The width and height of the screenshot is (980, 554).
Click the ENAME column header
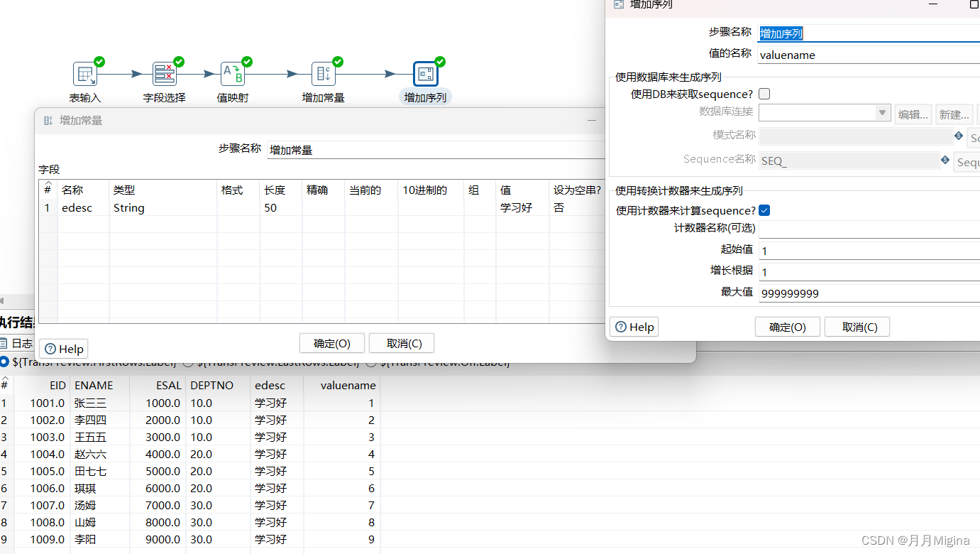click(x=99, y=385)
